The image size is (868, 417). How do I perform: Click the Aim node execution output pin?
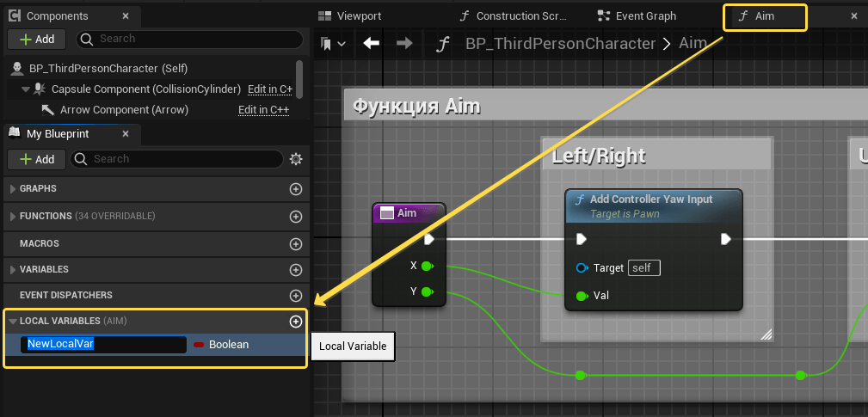[429, 240]
